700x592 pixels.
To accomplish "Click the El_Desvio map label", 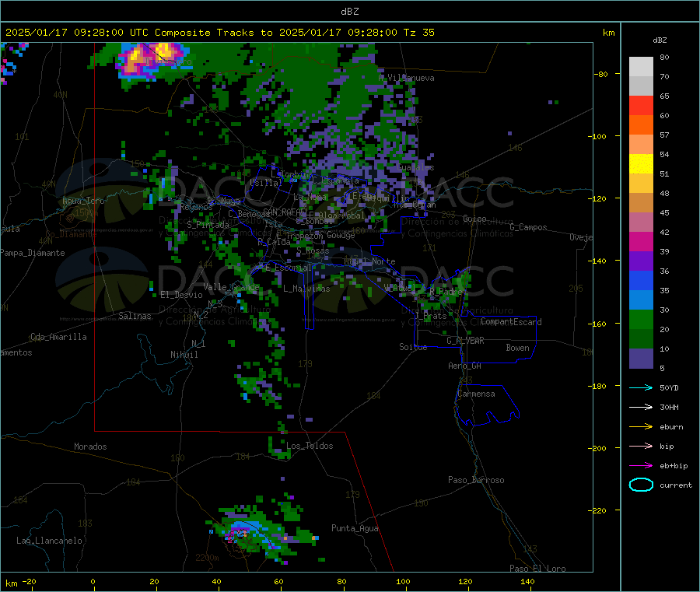I will pyautogui.click(x=182, y=295).
